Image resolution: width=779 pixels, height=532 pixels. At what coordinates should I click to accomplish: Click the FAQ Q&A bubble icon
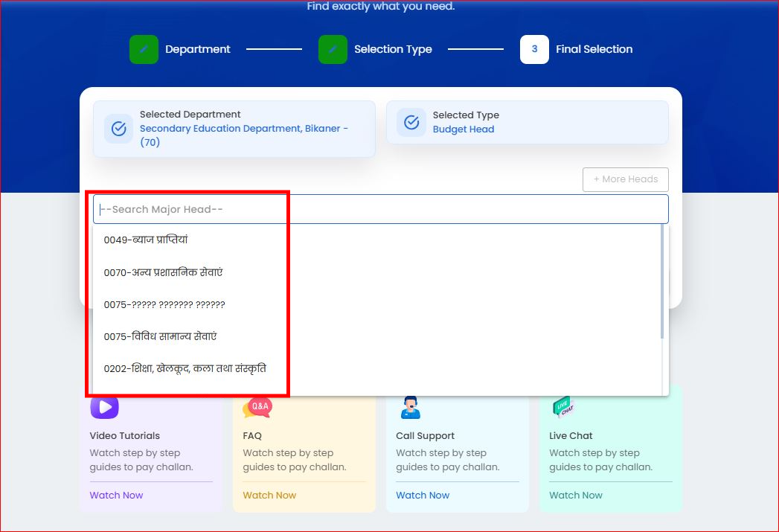coord(257,407)
